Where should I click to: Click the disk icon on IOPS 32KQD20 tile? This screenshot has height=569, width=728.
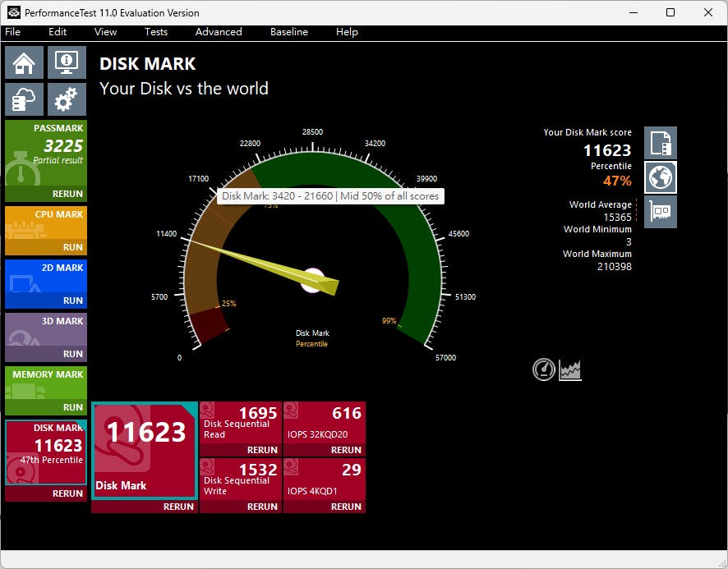291,410
